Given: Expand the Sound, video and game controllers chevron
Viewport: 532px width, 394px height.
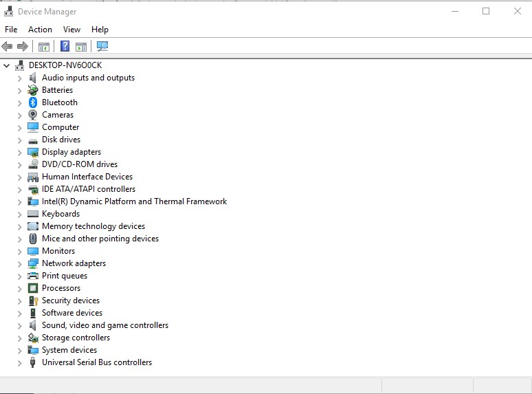Looking at the screenshot, I should [20, 326].
